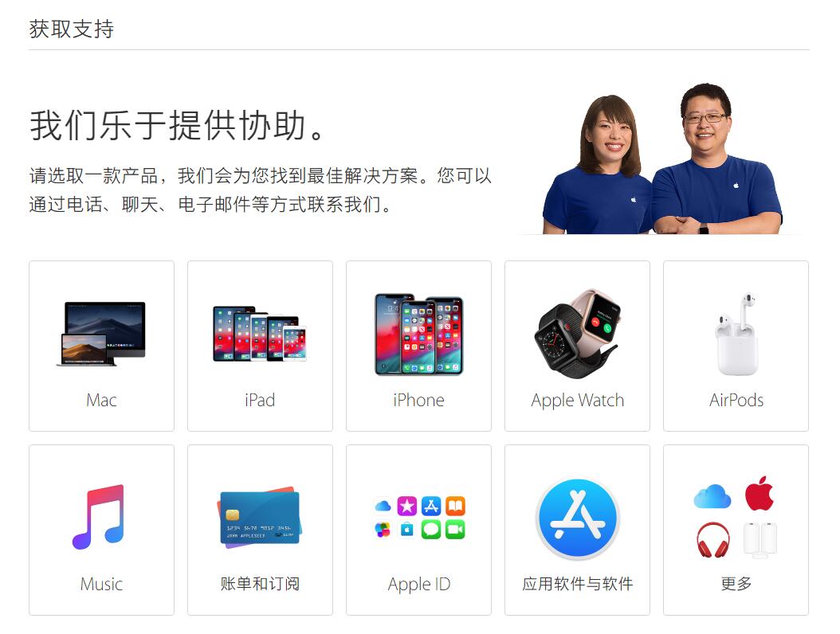This screenshot has width=840, height=634.
Task: Click the red Apple logo in 更多 tile
Action: point(759,493)
